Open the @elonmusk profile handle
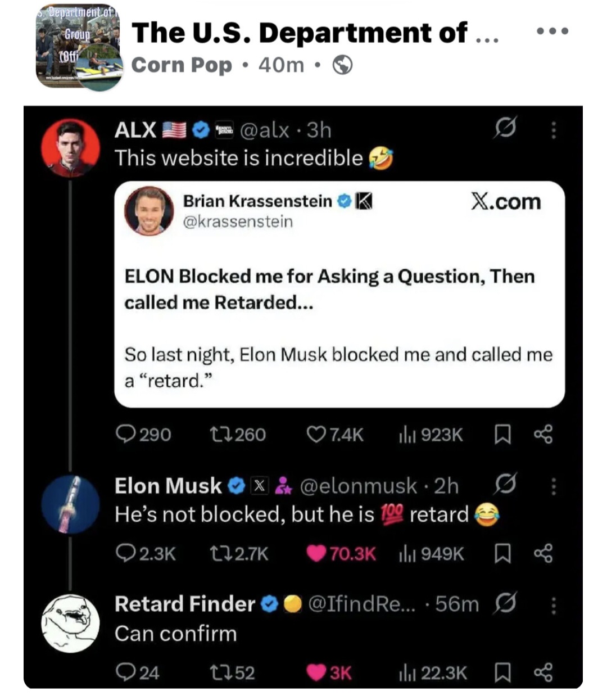The image size is (607, 700). pyautogui.click(x=359, y=486)
